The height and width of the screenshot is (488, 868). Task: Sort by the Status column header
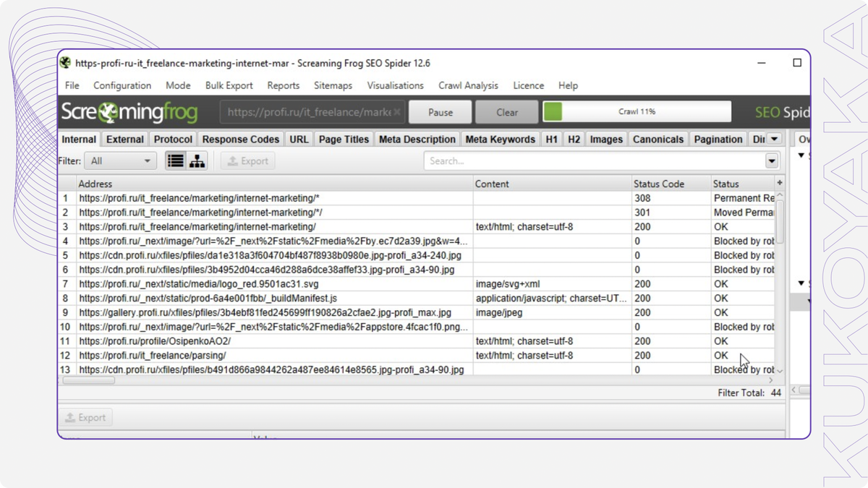tap(742, 184)
